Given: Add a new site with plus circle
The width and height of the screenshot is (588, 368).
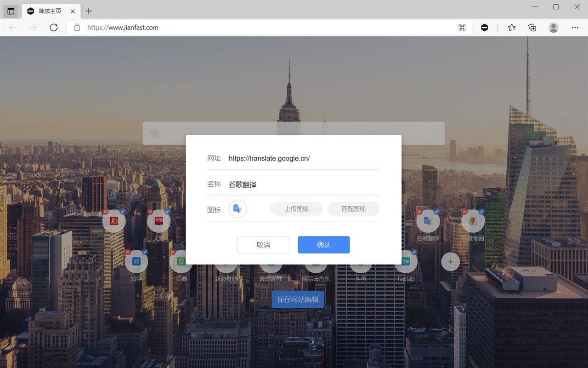Looking at the screenshot, I should (450, 262).
